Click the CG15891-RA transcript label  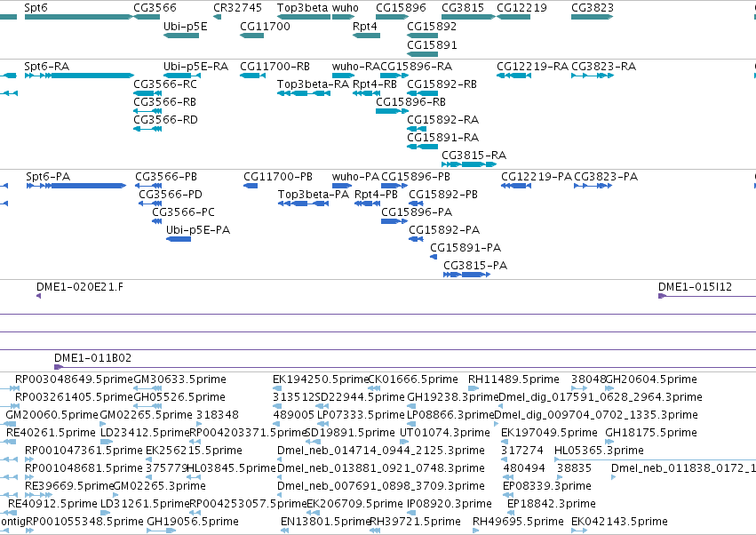[442, 138]
